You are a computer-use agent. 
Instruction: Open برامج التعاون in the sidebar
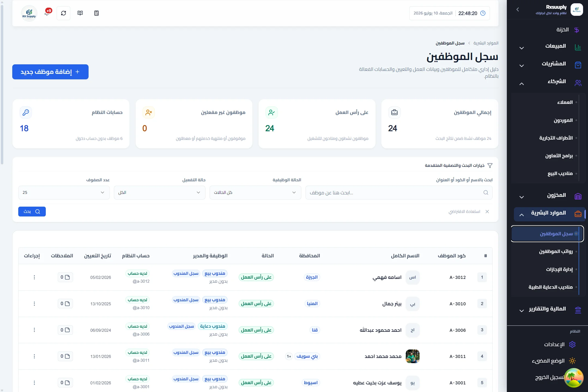[559, 156]
